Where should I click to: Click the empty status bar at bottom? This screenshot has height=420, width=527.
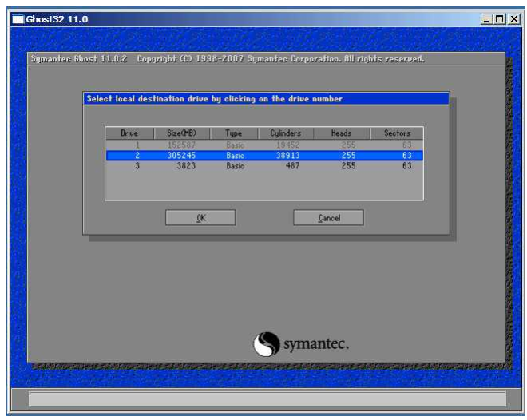point(267,398)
